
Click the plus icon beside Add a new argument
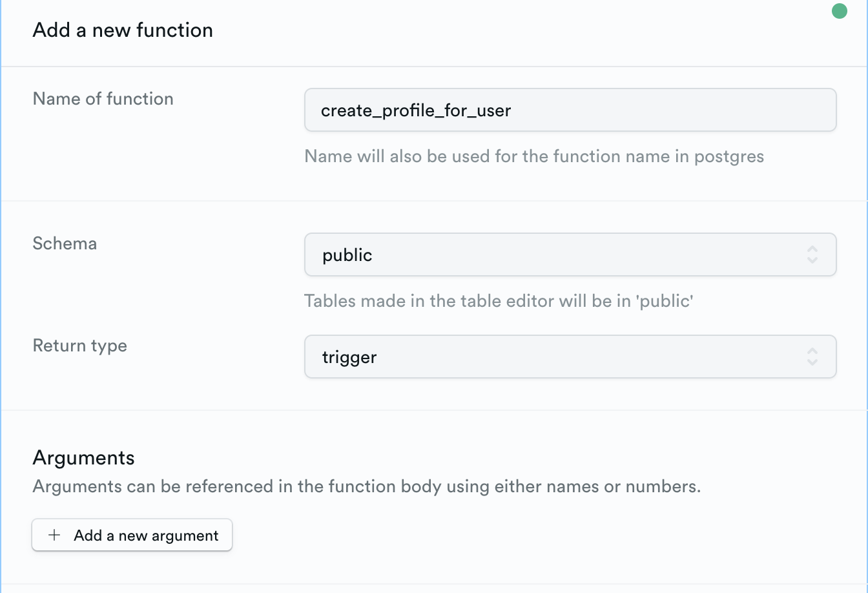click(55, 536)
